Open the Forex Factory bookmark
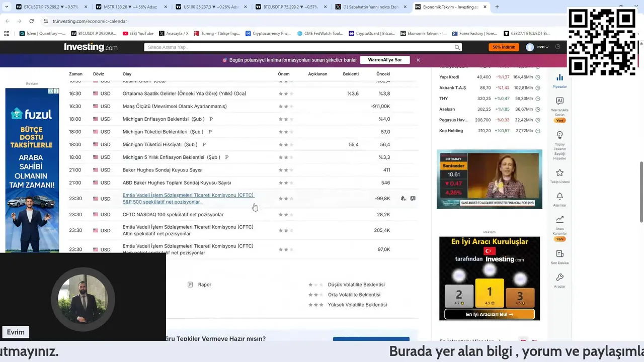 pyautogui.click(x=474, y=34)
